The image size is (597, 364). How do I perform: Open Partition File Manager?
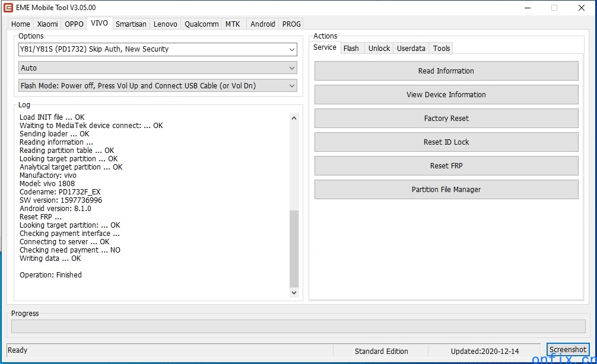446,190
